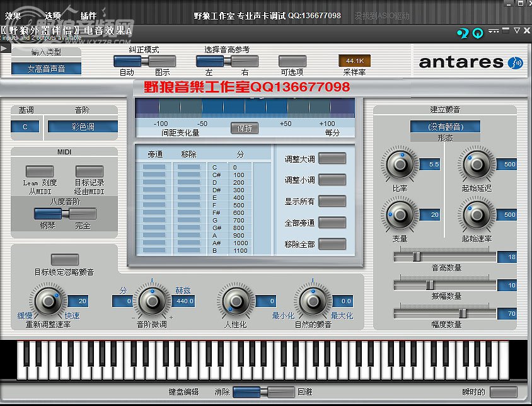This screenshot has width=532, height=406.
Task: Click the 自然的颤音 knob
Action: click(x=313, y=301)
